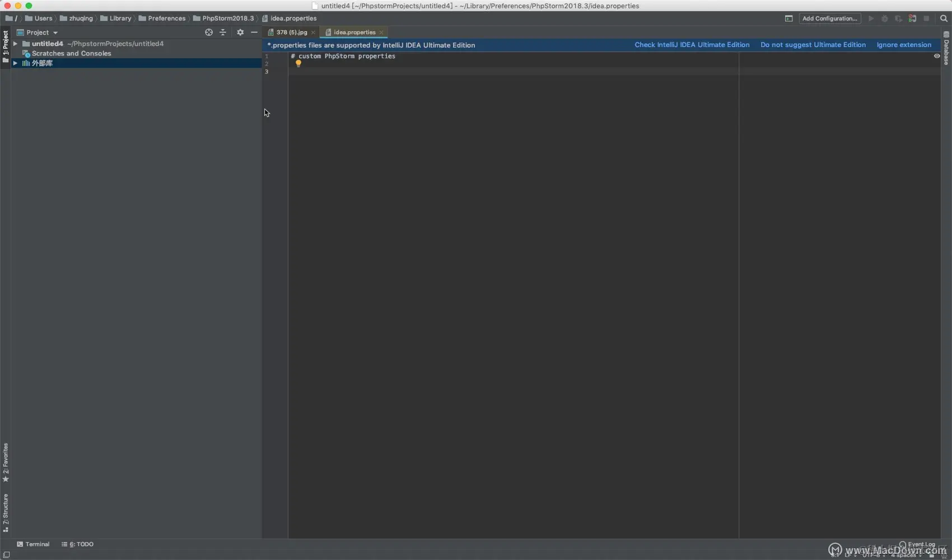
Task: Toggle the 2: Favorites tool window
Action: pos(6,463)
